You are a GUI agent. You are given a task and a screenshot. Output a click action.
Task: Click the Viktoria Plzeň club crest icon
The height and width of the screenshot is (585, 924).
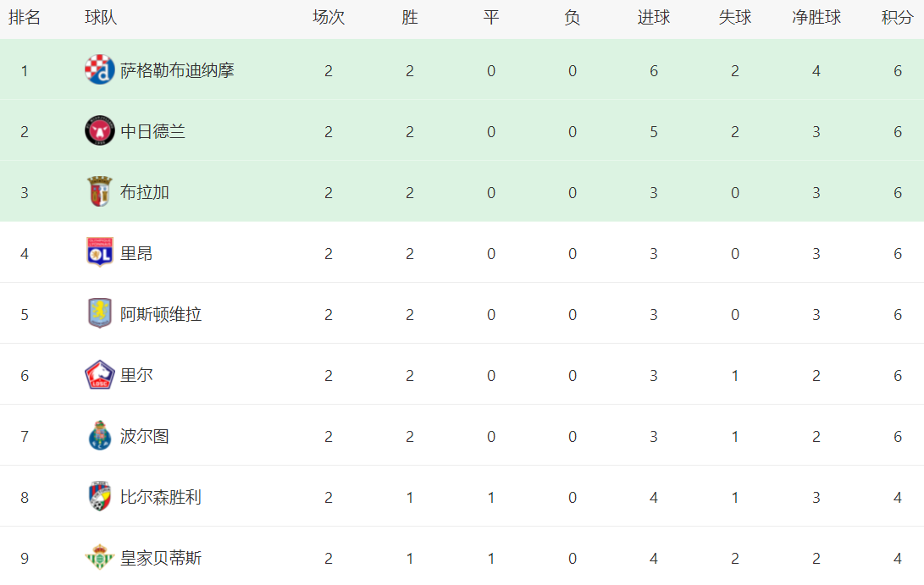click(99, 497)
